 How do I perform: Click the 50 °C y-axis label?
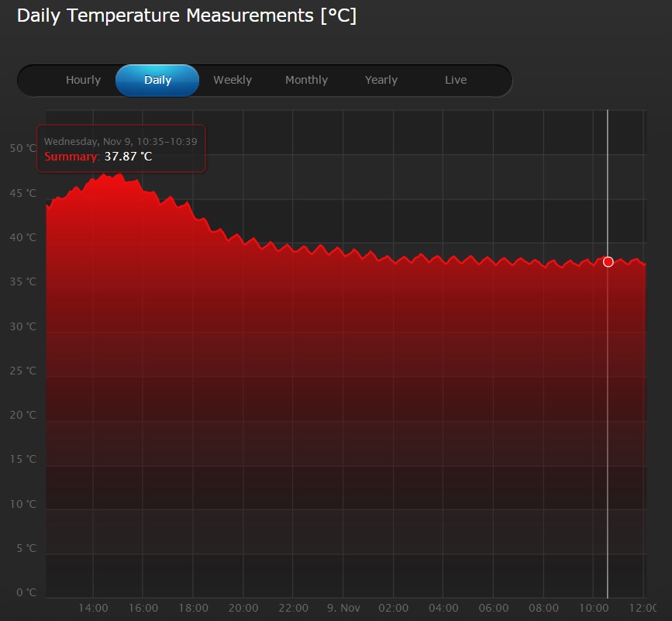tap(23, 148)
